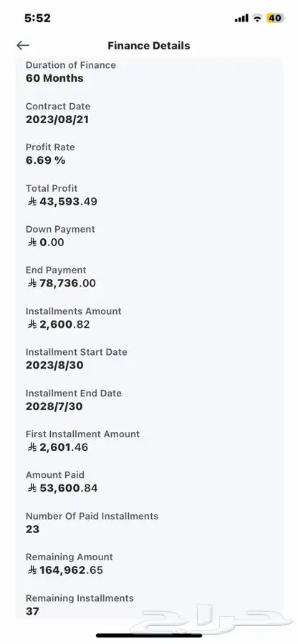
Task: Tap the Finance Details page title
Action: (149, 46)
